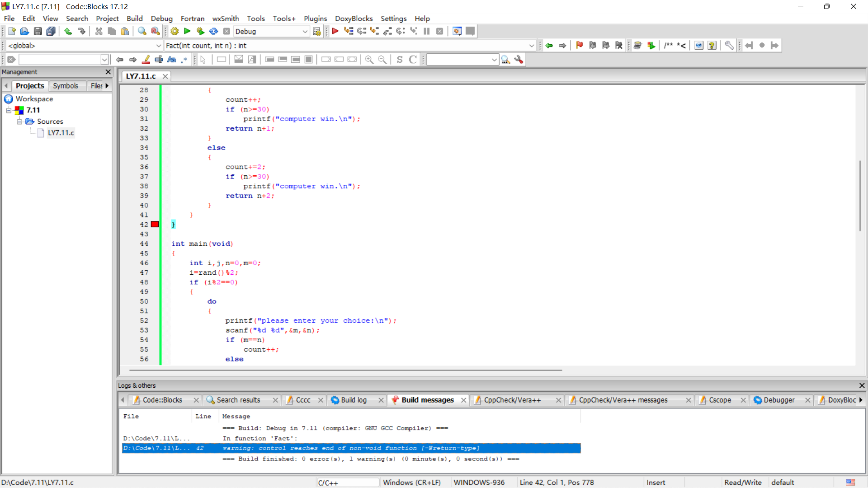Switch to the Build log tab
Image resolution: width=868 pixels, height=488 pixels.
(x=353, y=400)
